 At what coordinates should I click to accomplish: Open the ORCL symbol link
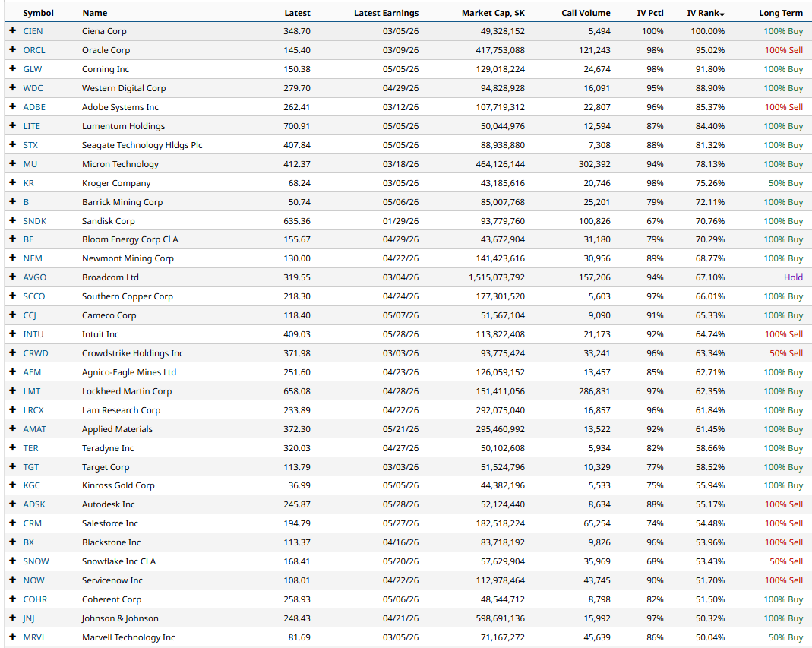pyautogui.click(x=34, y=50)
